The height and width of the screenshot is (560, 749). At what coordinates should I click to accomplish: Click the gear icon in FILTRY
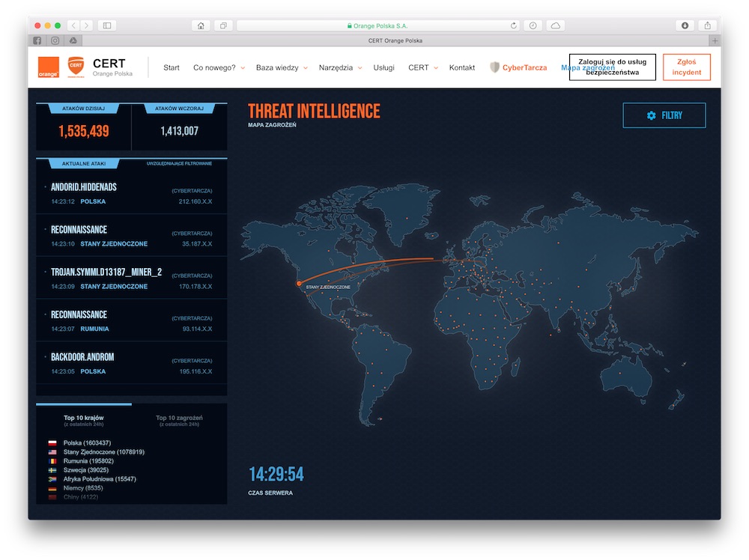(651, 115)
